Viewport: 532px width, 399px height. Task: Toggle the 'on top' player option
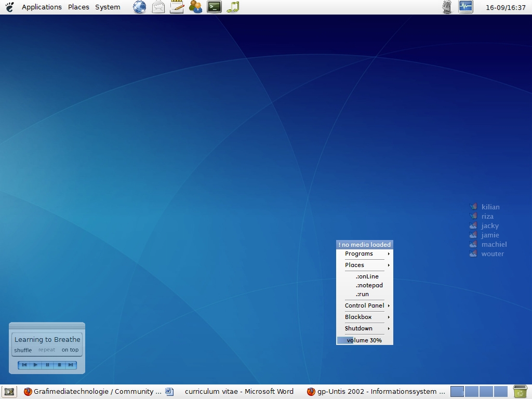tap(70, 350)
